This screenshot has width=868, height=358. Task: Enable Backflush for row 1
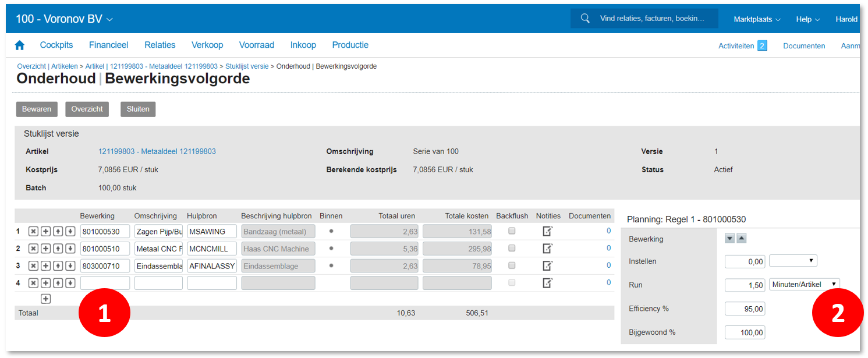pos(512,231)
